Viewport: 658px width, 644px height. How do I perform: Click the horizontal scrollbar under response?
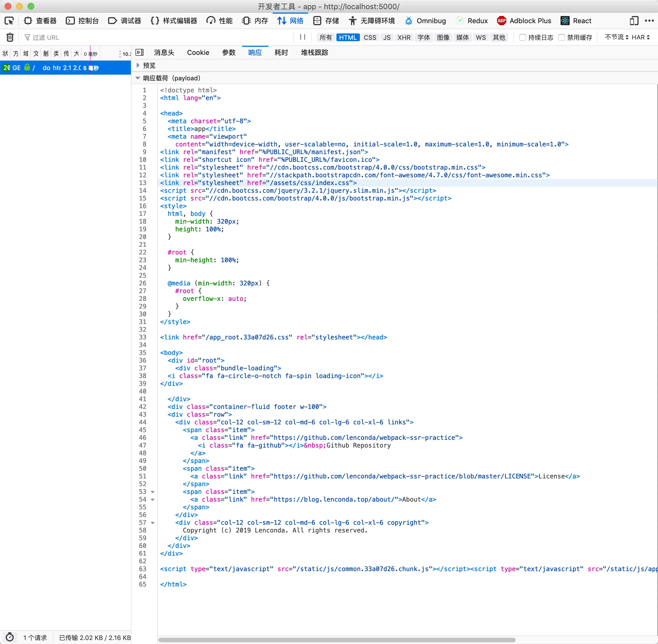(x=336, y=640)
